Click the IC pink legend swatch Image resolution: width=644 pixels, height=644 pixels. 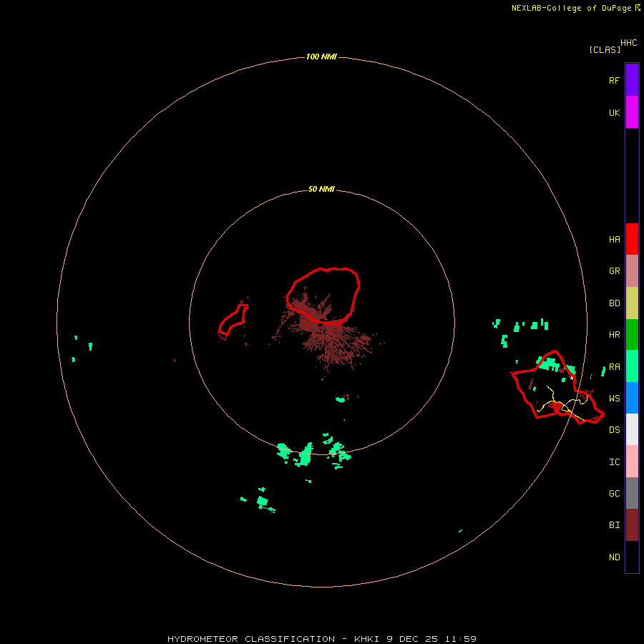(x=632, y=462)
